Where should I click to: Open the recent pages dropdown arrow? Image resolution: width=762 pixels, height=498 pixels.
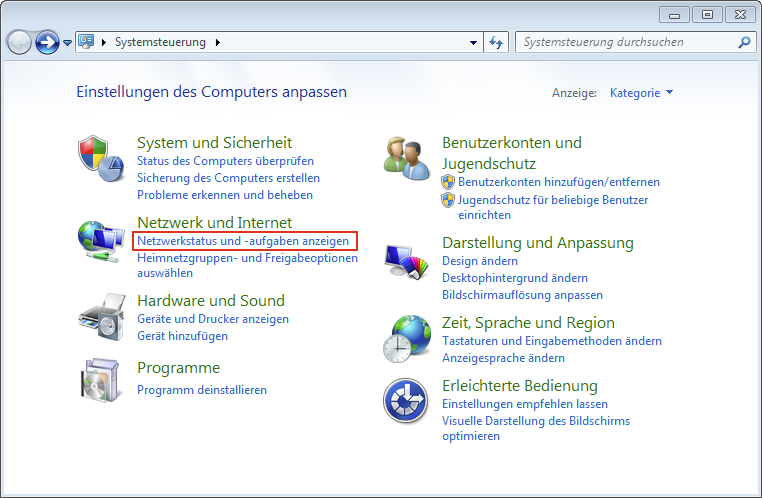click(x=68, y=43)
